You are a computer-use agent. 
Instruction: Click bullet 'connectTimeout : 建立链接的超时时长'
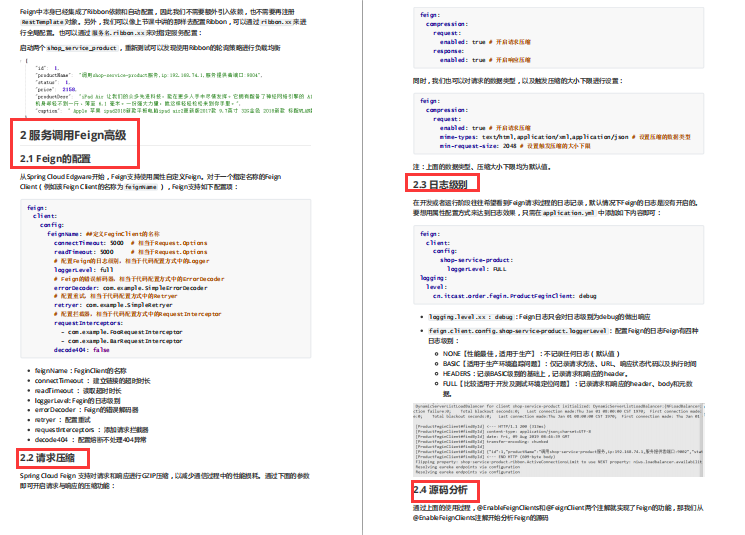click(93, 381)
